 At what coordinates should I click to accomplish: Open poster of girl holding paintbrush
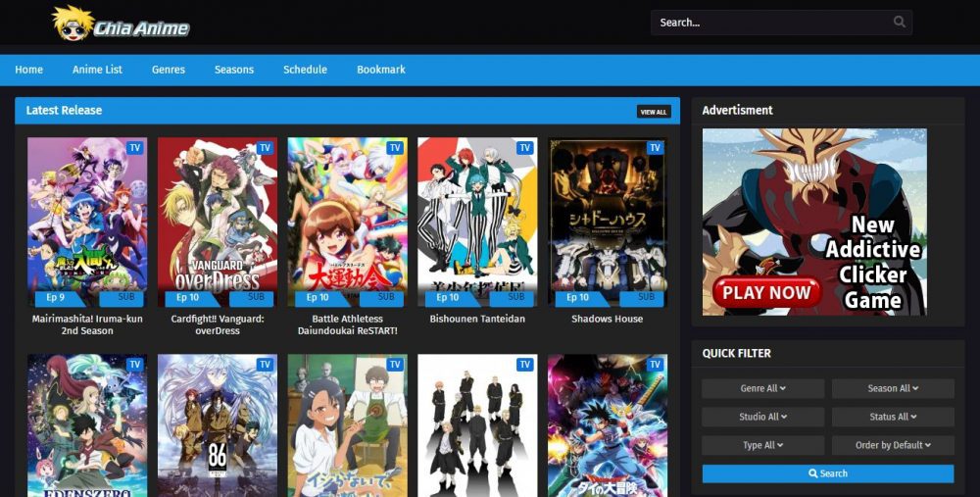(348, 425)
